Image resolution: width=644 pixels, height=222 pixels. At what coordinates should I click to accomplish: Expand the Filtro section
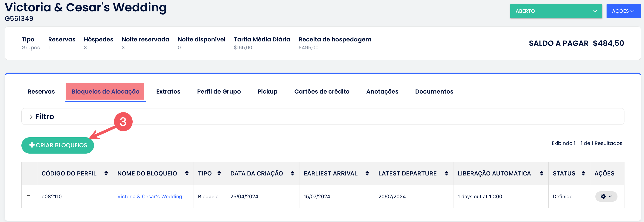31,117
